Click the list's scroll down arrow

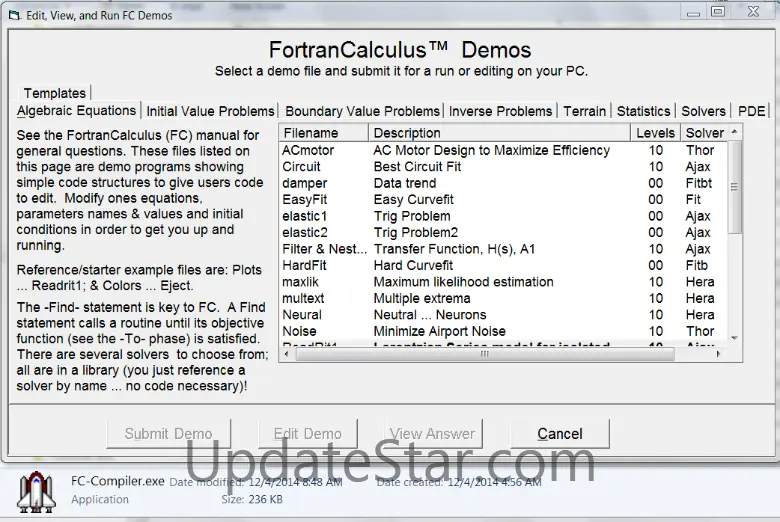click(734, 338)
